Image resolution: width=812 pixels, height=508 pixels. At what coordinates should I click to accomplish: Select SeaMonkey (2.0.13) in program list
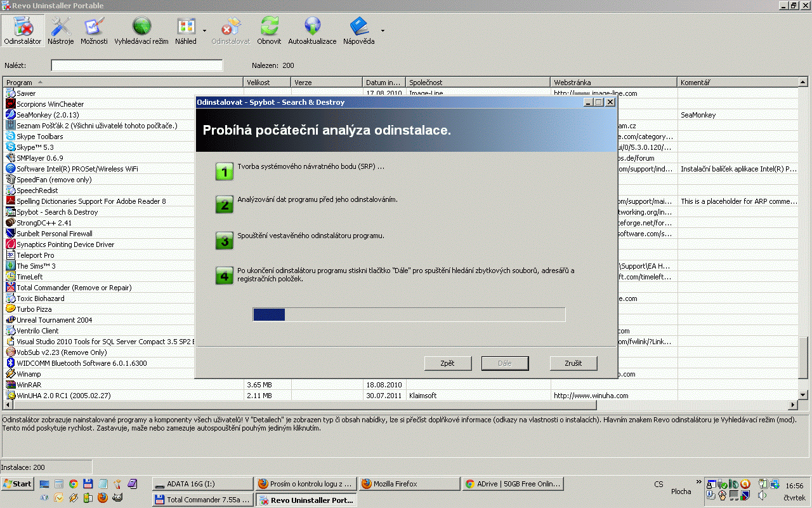tap(48, 115)
